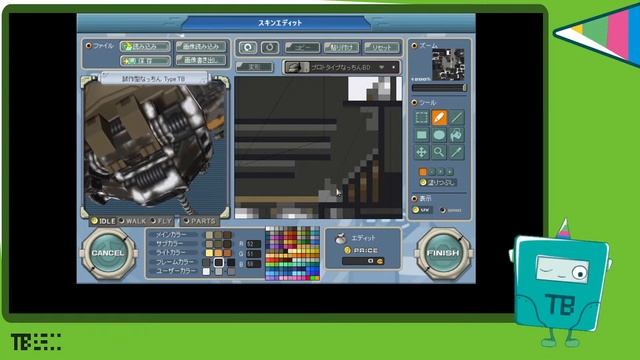
Task: Click the PRICE amount field
Action: tap(363, 261)
